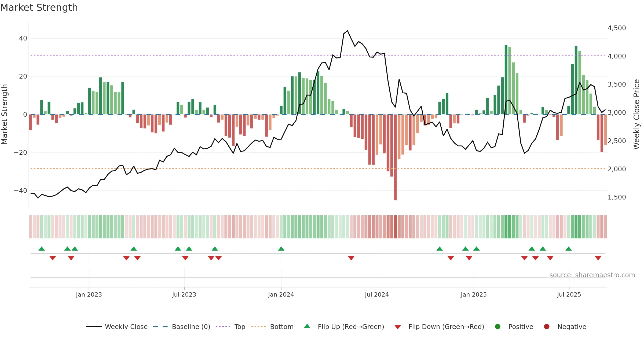
Task: Click the black Weekly Close line sample
Action: pyautogui.click(x=94, y=327)
